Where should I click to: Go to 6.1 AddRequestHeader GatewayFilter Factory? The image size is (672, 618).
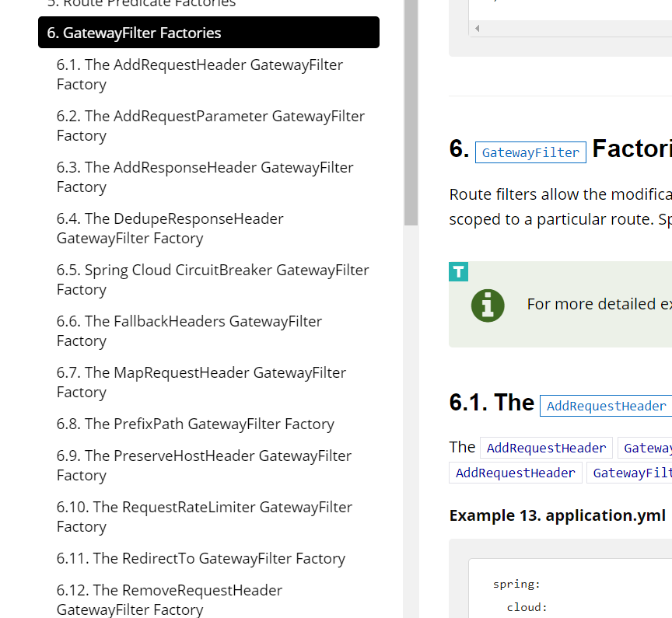point(200,75)
